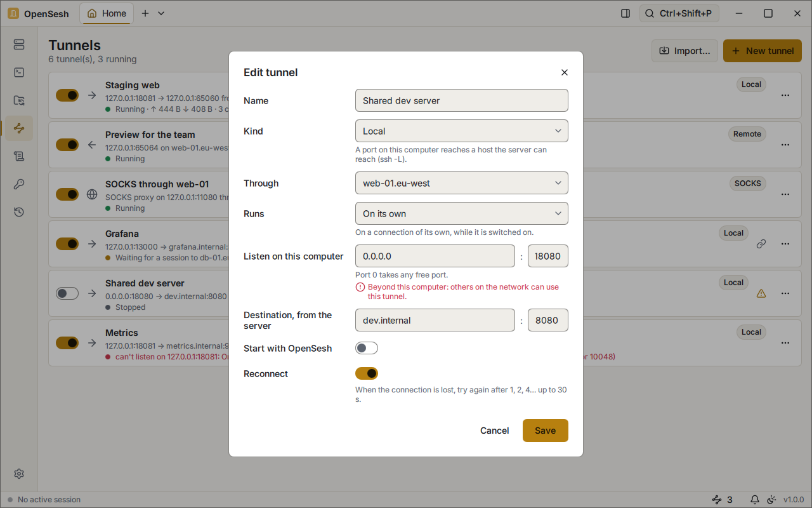812x508 pixels.
Task: Switch off Preview for the team tunnel
Action: coord(67,145)
